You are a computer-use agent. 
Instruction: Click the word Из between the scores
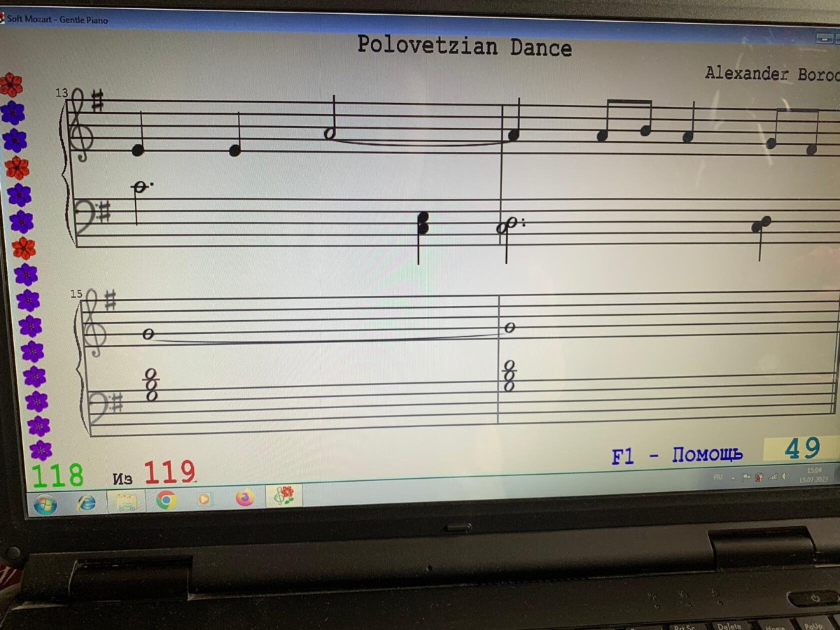coord(122,479)
